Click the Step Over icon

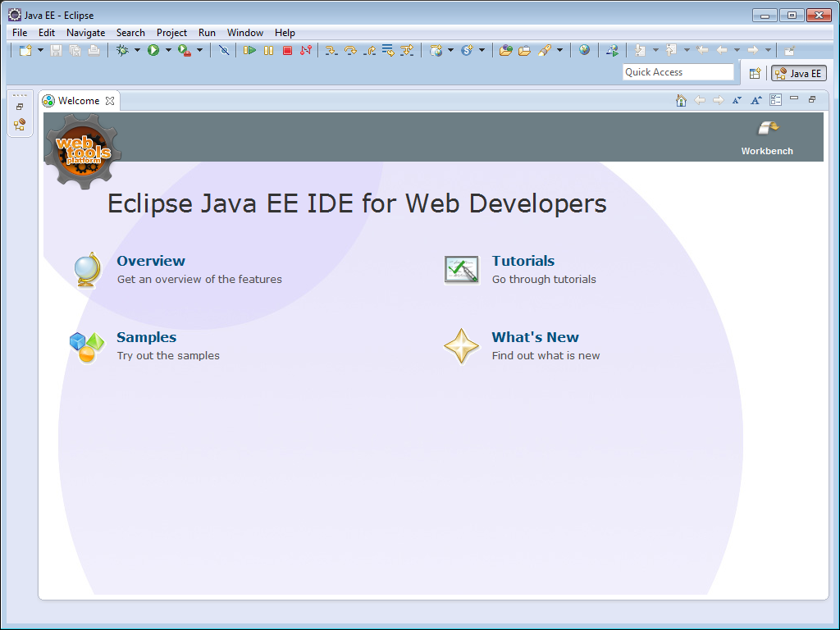(350, 50)
